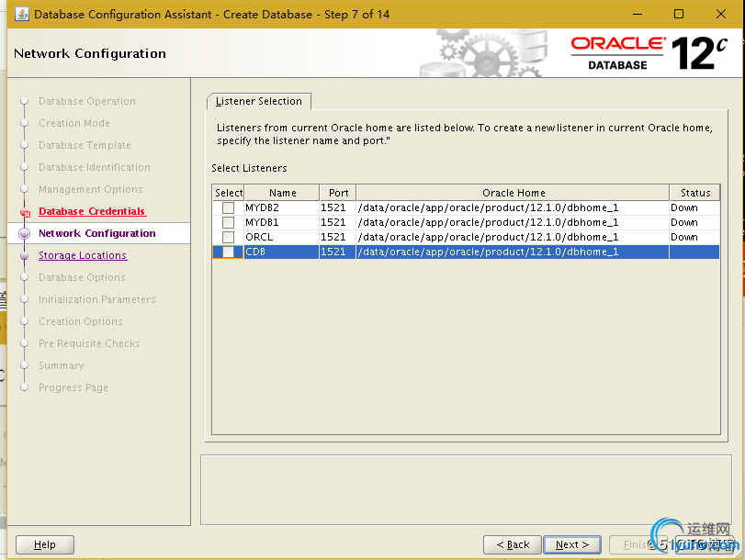Click the Oracle Home column header
The width and height of the screenshot is (745, 560).
coord(513,193)
